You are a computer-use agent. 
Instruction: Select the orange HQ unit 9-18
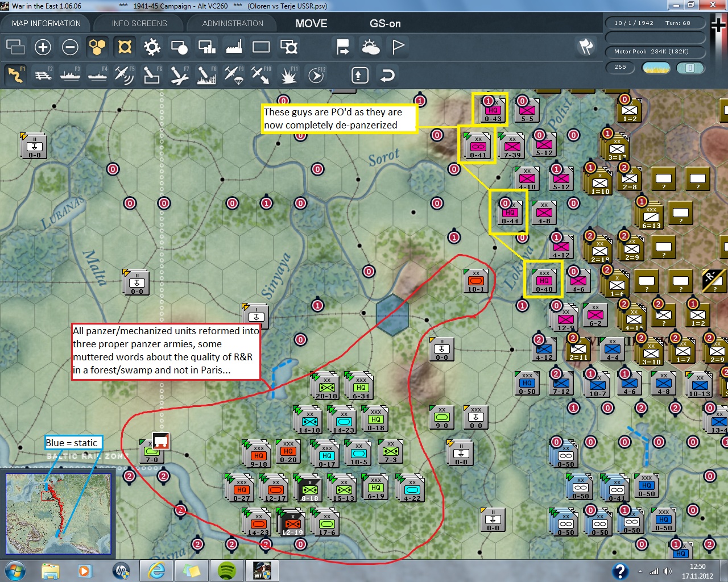pos(258,455)
